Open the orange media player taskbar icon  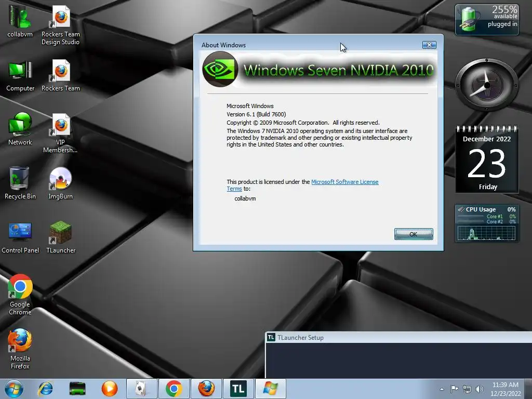point(109,389)
